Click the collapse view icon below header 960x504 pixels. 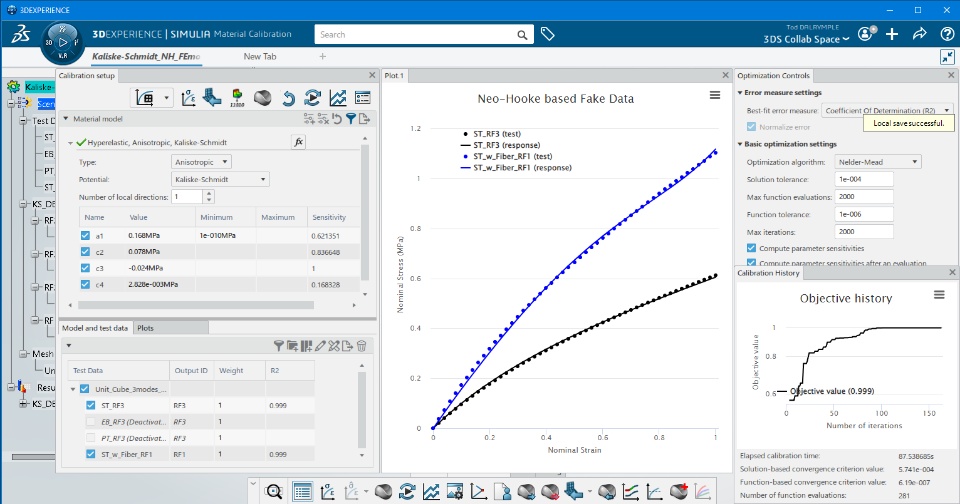pos(947,57)
